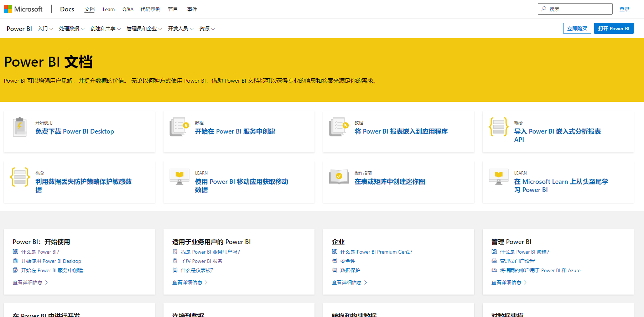Image resolution: width=644 pixels, height=317 pixels.
Task: Click the book icon beside 在表或矩阵中创建迷你图
Action: pyautogui.click(x=339, y=177)
